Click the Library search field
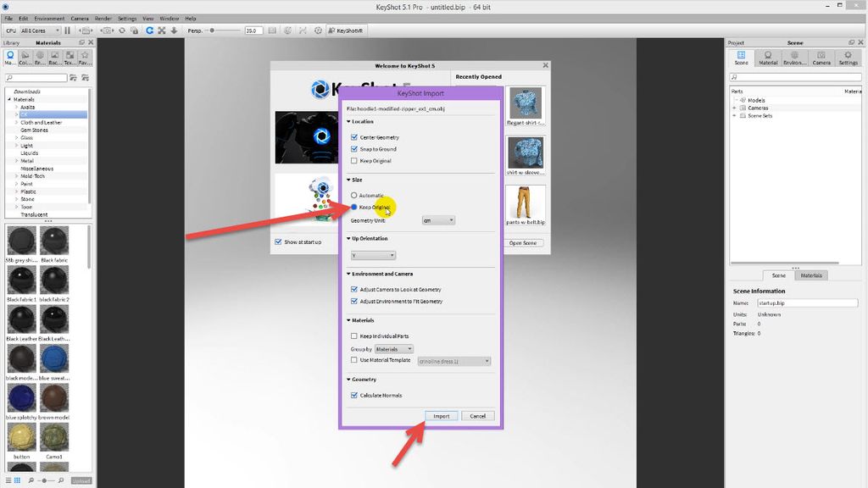868x488 pixels. 36,77
